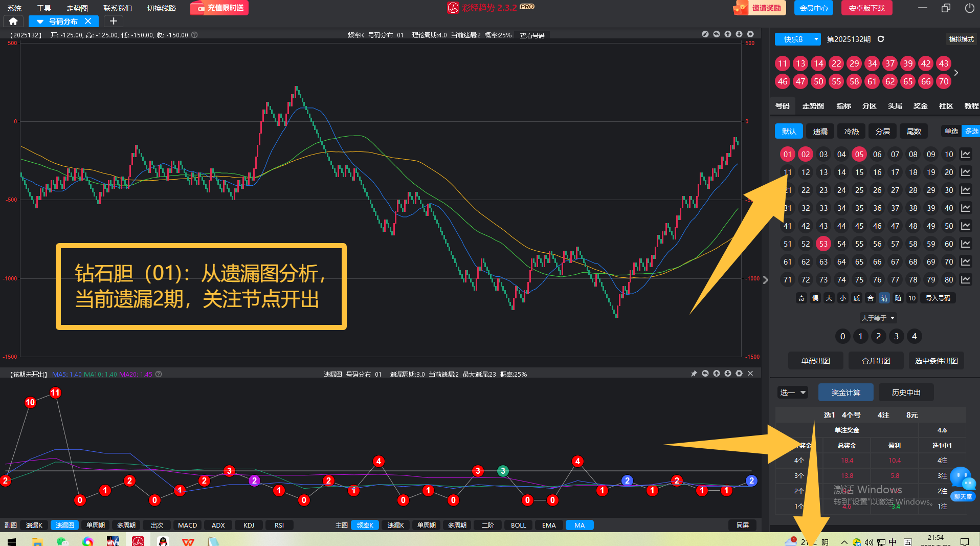The width and height of the screenshot is (980, 546).
Task: Enable 多选 multi-select mode
Action: tap(971, 131)
